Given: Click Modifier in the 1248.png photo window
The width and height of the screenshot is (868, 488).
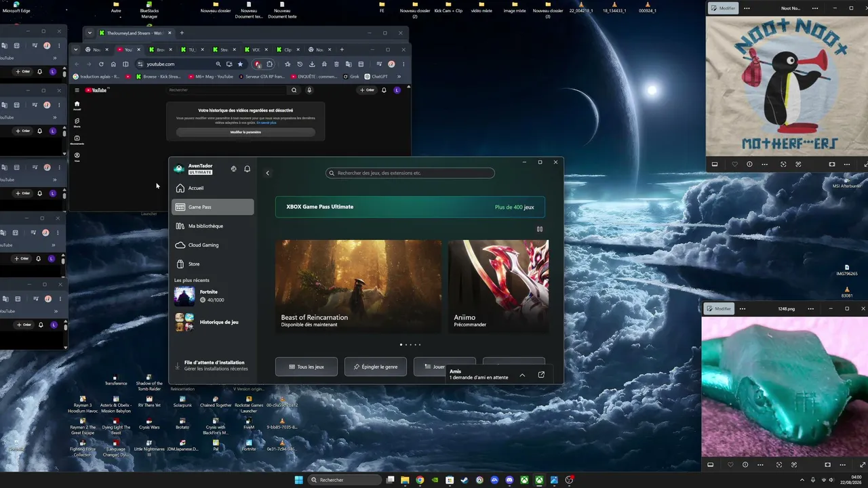Looking at the screenshot, I should pyautogui.click(x=719, y=308).
